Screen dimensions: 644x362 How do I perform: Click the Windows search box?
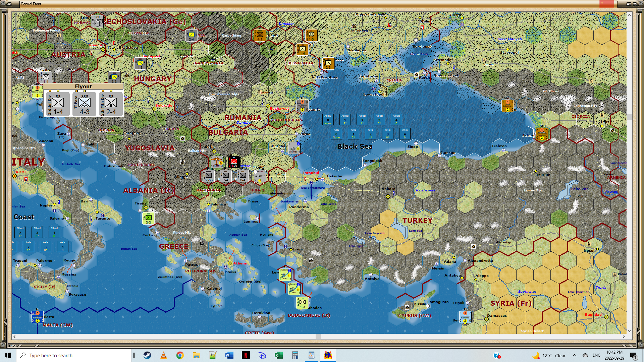coord(74,355)
